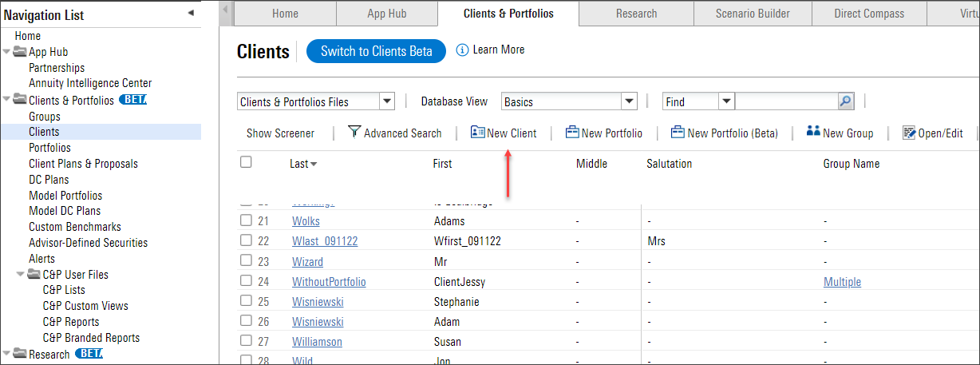This screenshot has height=365, width=980.
Task: Click the New Client card icon
Action: (477, 133)
